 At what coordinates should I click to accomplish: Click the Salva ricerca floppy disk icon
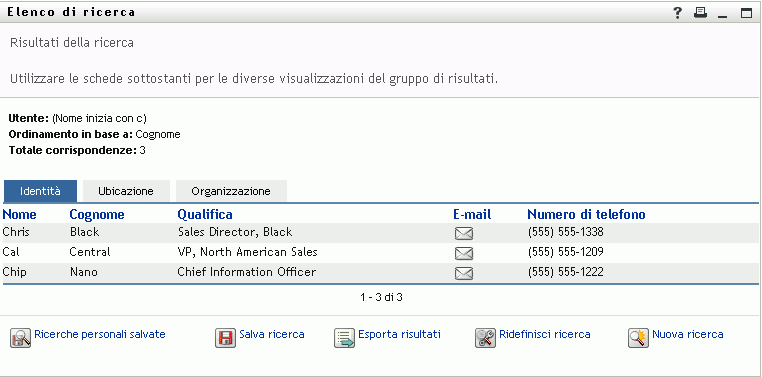pyautogui.click(x=225, y=338)
